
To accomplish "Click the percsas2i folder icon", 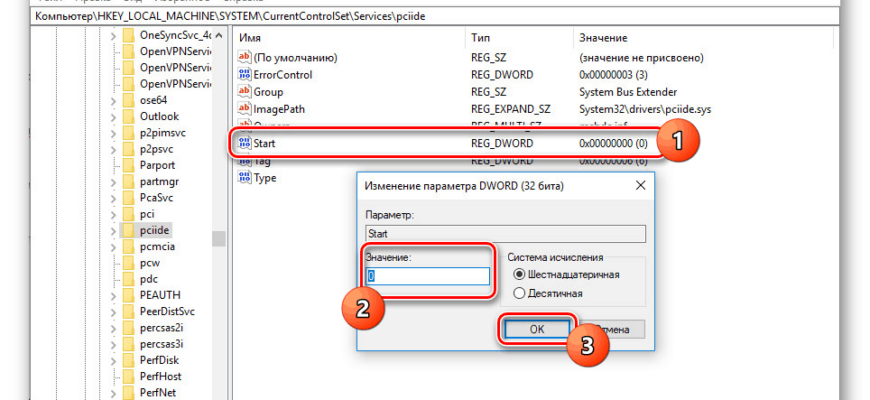I will [x=129, y=327].
